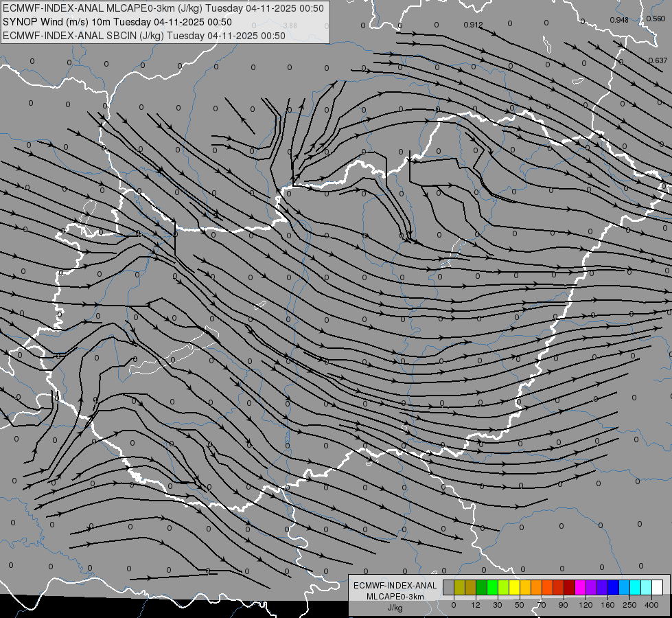This screenshot has width=672, height=618.
Task: Click the cyan swatch in the legend
Action: (x=635, y=588)
